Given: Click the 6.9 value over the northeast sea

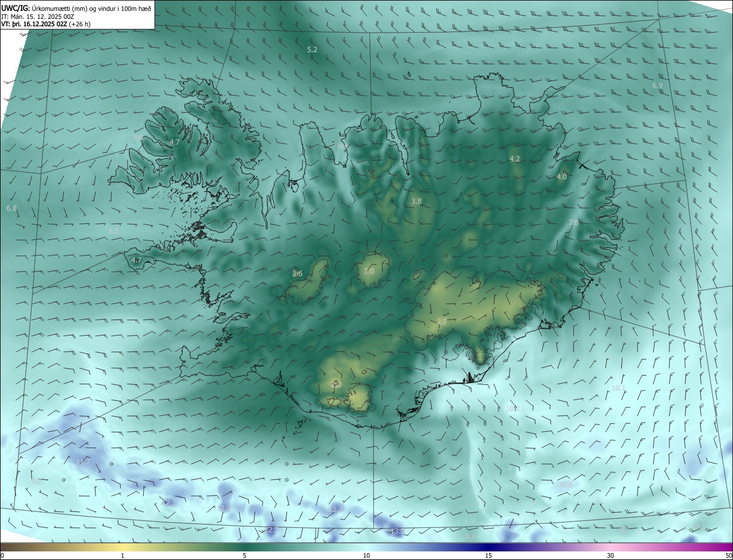Looking at the screenshot, I should pos(657,85).
